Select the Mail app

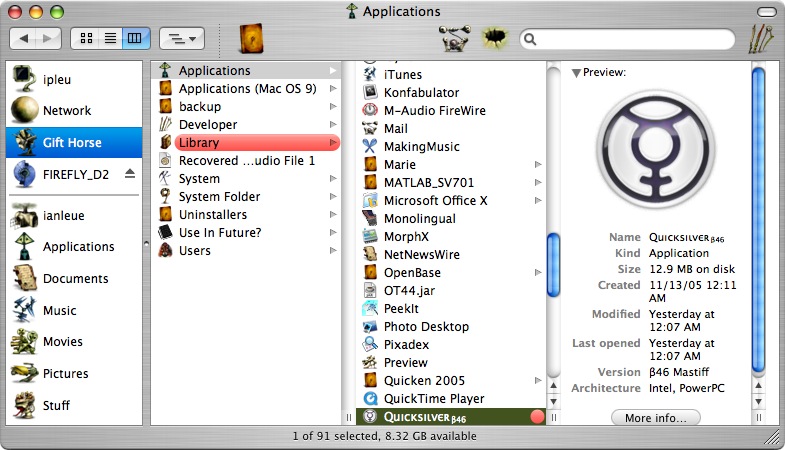click(451, 129)
